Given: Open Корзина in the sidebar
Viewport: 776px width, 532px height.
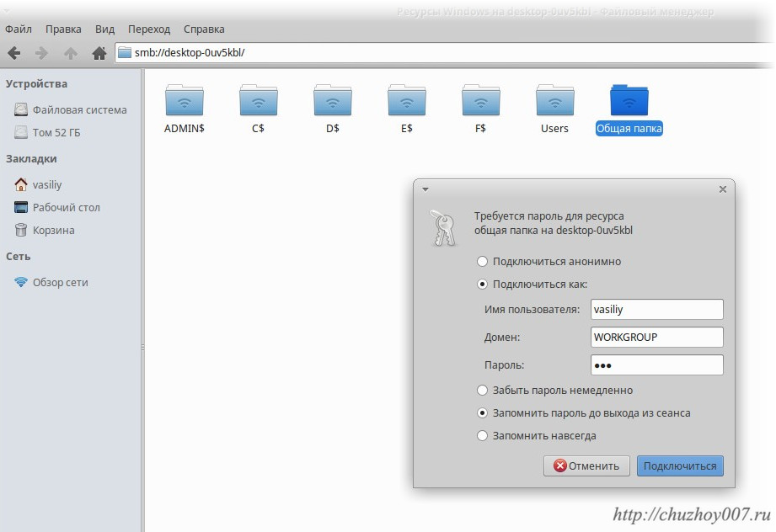Looking at the screenshot, I should click(x=53, y=230).
